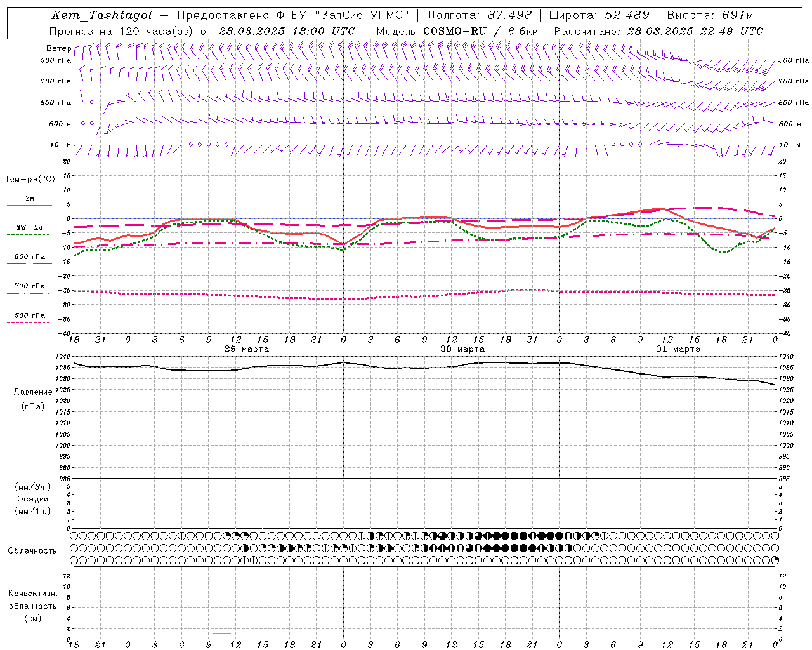The height and width of the screenshot is (650, 812).
Task: Click the orange convective cloud bar
Action: click(222, 633)
